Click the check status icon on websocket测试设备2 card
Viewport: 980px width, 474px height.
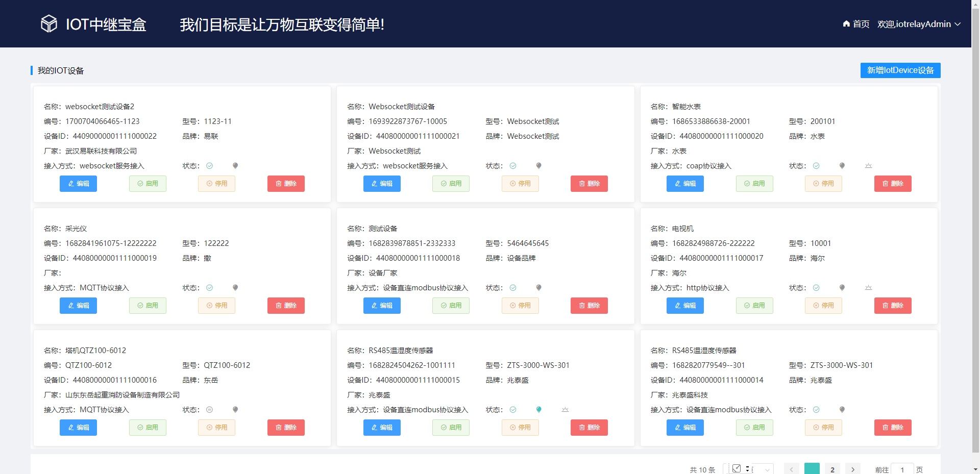pos(210,165)
